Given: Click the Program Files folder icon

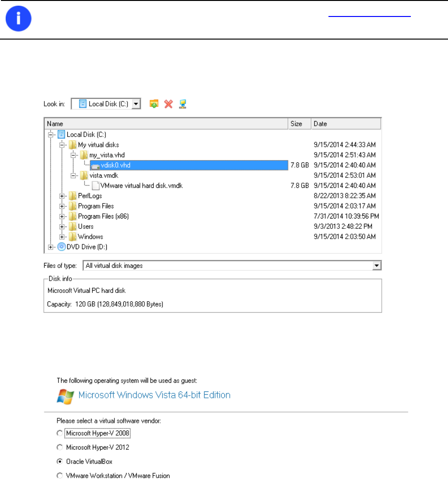Looking at the screenshot, I should (73, 206).
